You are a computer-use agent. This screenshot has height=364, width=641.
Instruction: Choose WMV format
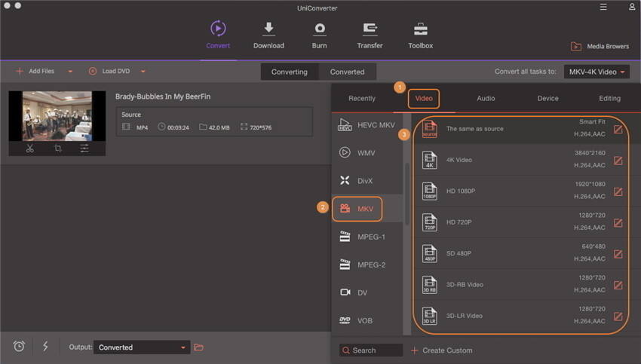tap(367, 153)
